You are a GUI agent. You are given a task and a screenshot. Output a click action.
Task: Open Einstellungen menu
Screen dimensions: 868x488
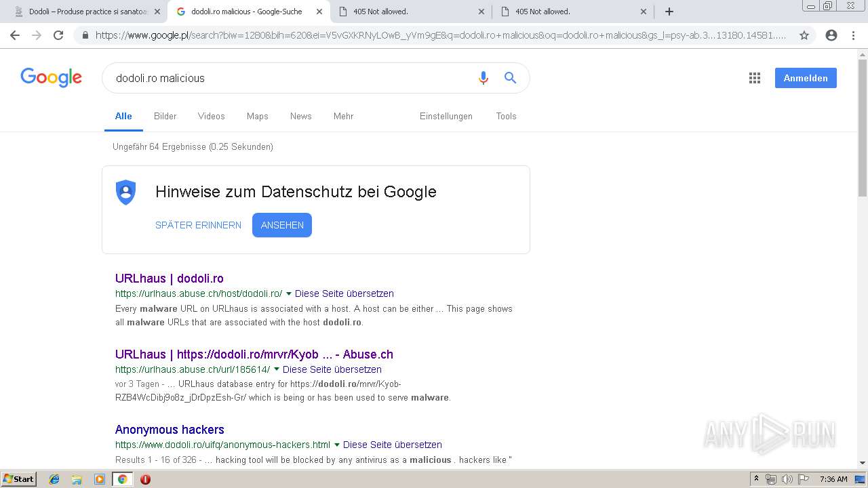tap(446, 116)
